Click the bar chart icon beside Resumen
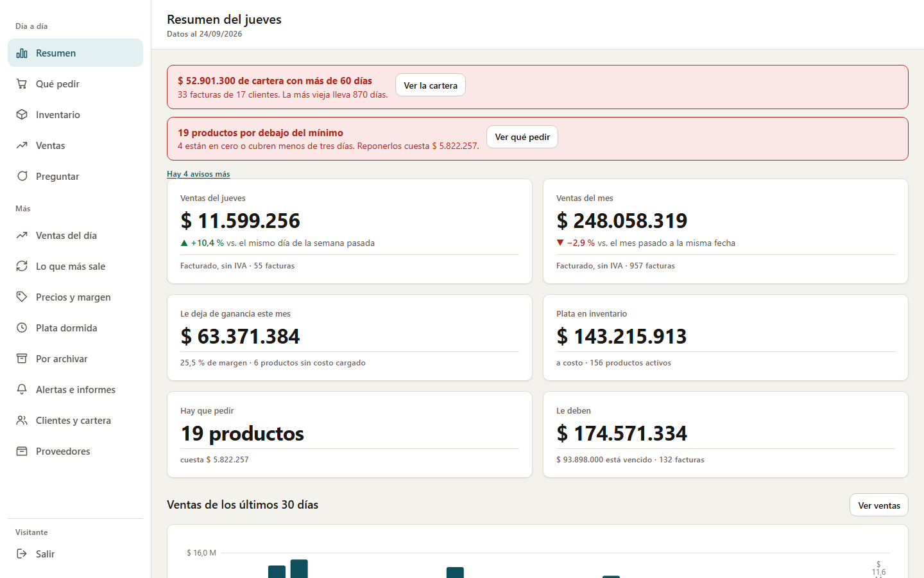924x578 pixels. (22, 53)
